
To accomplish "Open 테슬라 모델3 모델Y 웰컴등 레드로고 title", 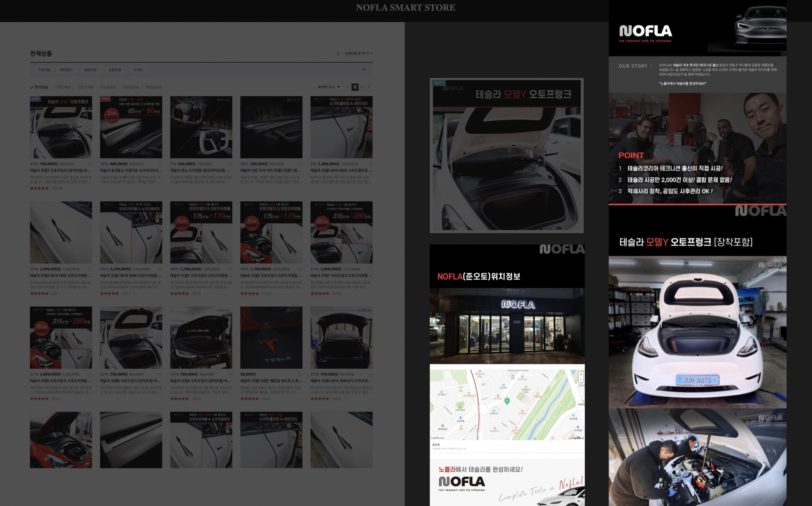I will point(271,381).
